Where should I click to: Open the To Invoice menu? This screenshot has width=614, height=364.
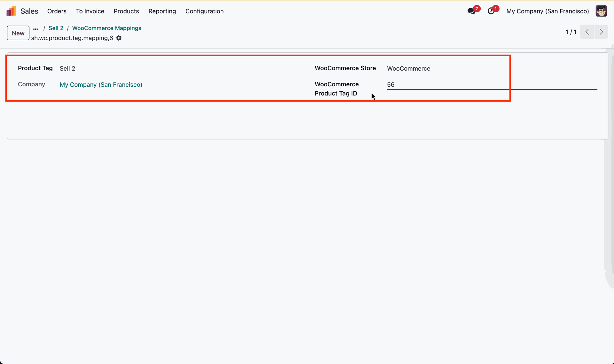(90, 11)
